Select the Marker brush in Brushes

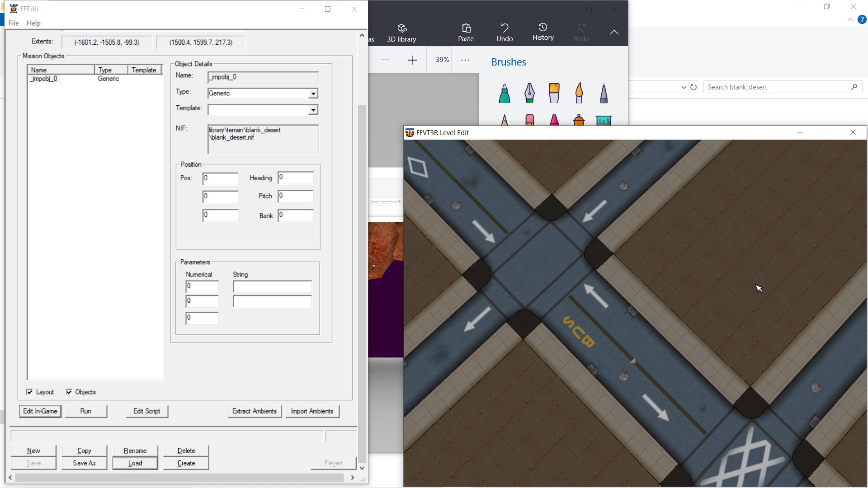tap(505, 94)
